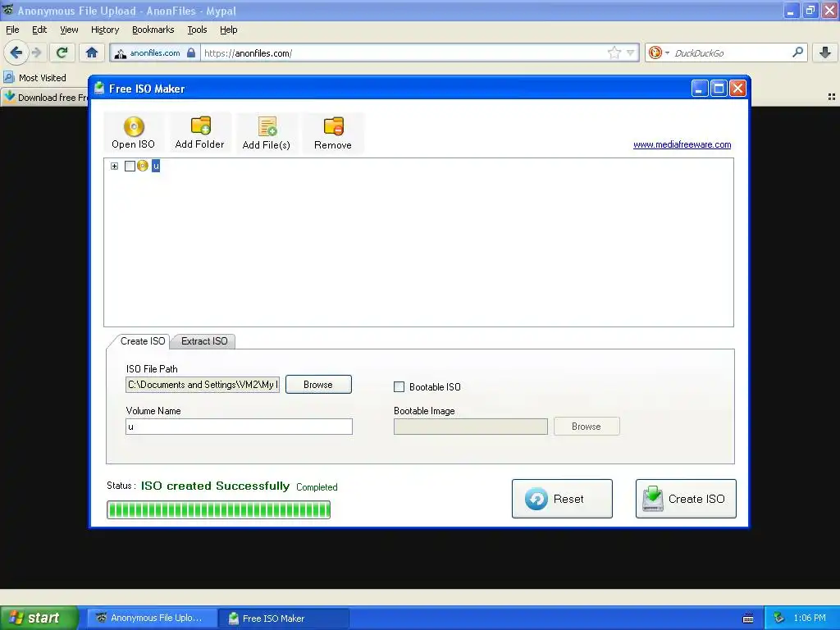Image resolution: width=840 pixels, height=630 pixels.
Task: Open the Edit menu in Mypal
Action: point(39,30)
